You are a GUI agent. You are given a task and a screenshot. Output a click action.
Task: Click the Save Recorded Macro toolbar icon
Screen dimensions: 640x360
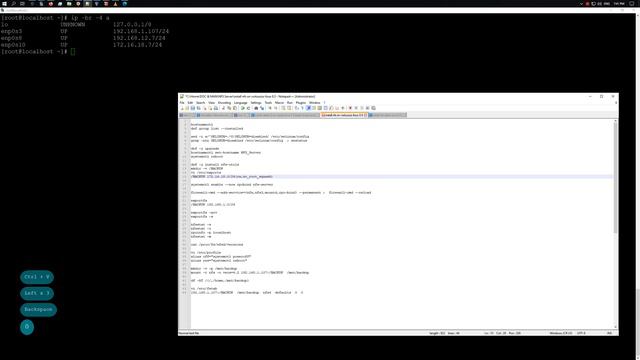[373, 108]
